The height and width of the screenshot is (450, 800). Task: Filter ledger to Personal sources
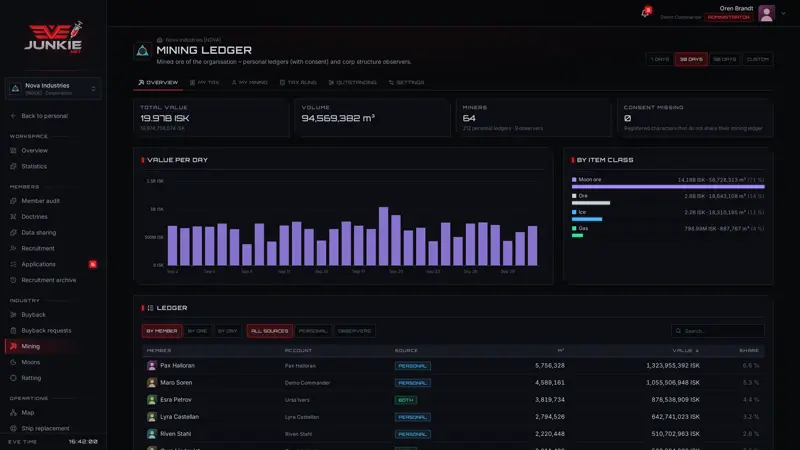[x=313, y=331]
